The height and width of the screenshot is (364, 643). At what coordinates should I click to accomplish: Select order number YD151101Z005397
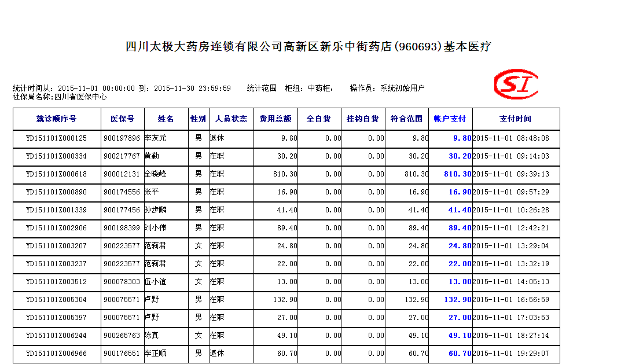(57, 318)
